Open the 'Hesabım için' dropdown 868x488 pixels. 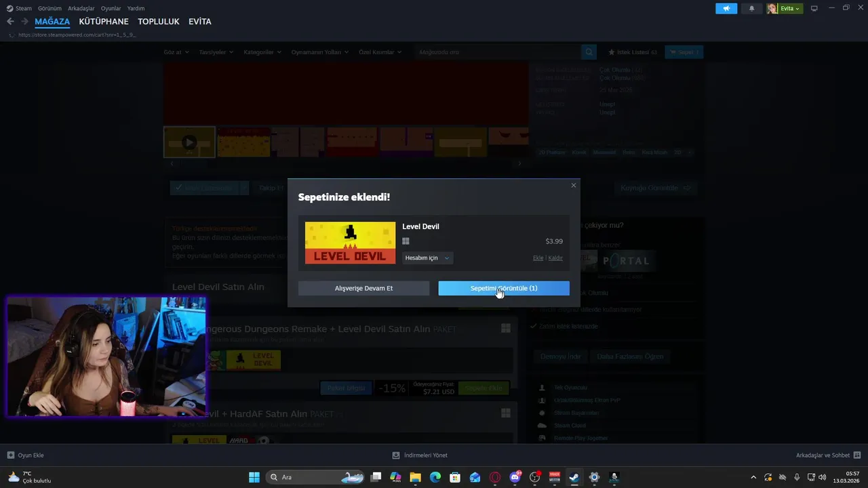point(427,258)
